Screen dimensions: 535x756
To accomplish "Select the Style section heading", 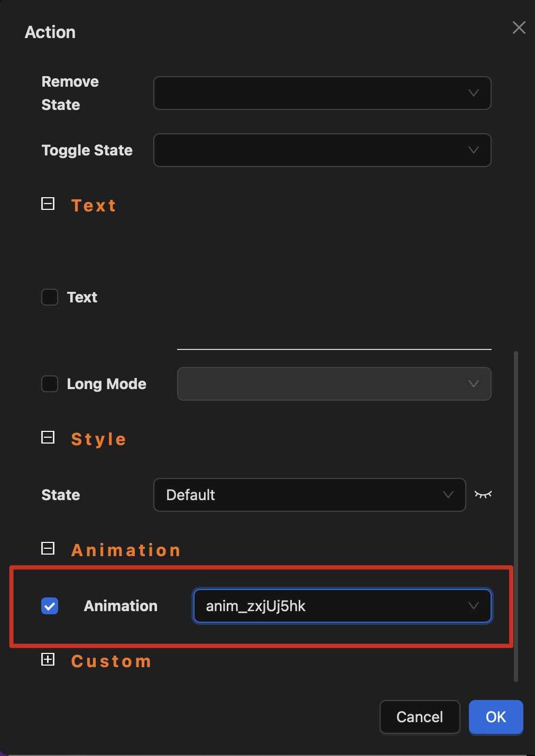I will (x=98, y=438).
